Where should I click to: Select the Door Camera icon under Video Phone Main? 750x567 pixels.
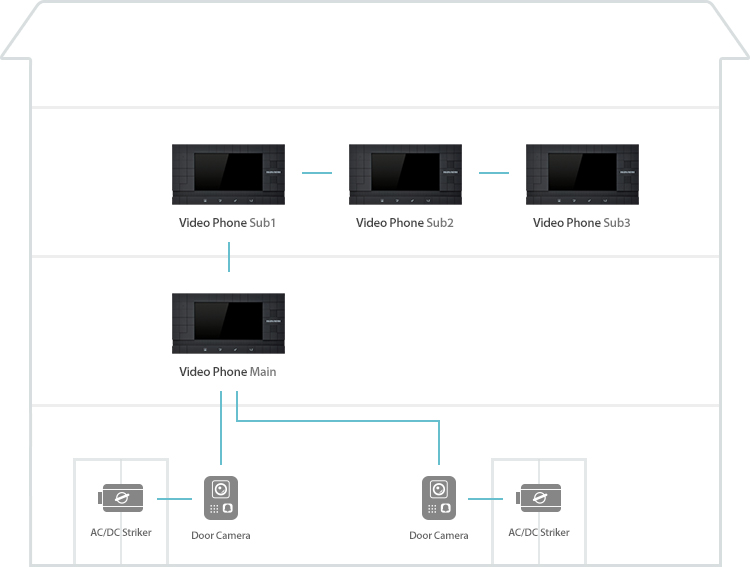[221, 498]
